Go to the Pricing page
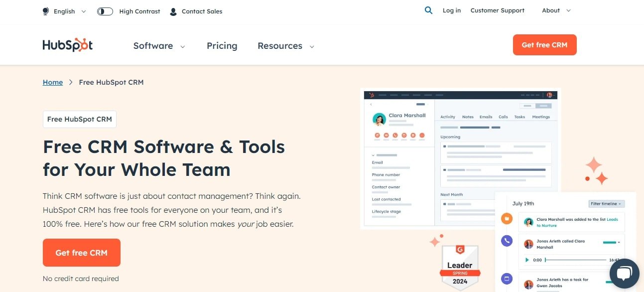 [x=222, y=46]
